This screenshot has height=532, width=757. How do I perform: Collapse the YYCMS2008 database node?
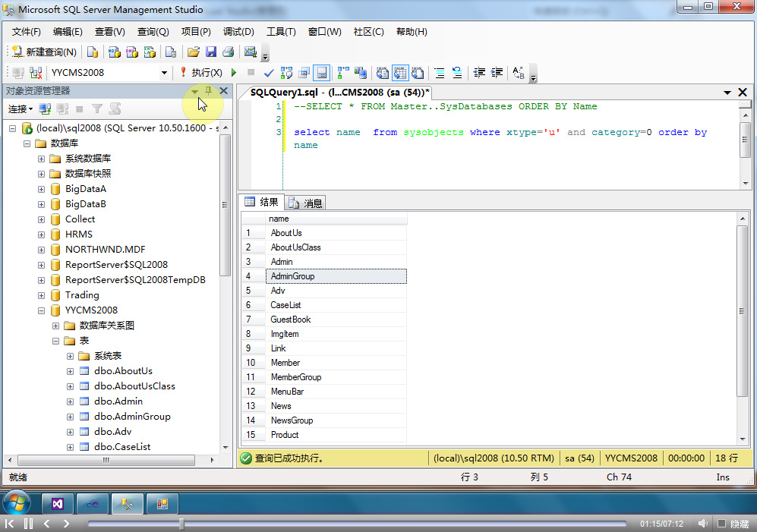(41, 310)
